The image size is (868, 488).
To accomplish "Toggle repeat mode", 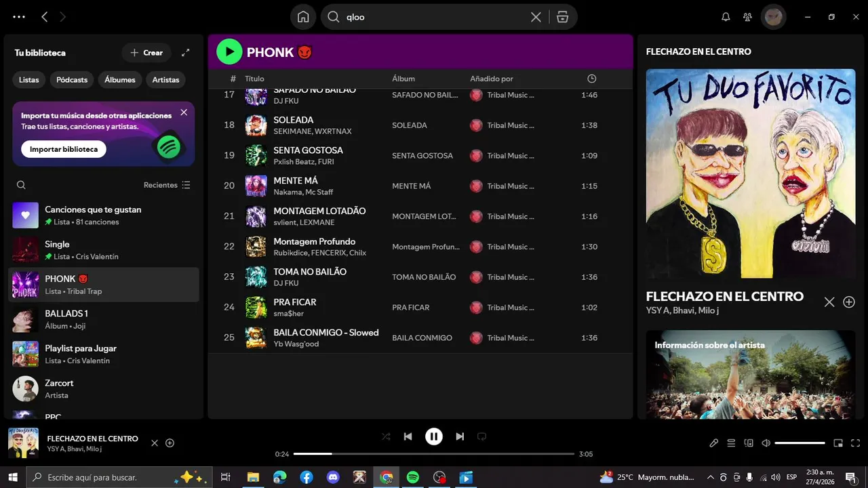I will (x=482, y=436).
